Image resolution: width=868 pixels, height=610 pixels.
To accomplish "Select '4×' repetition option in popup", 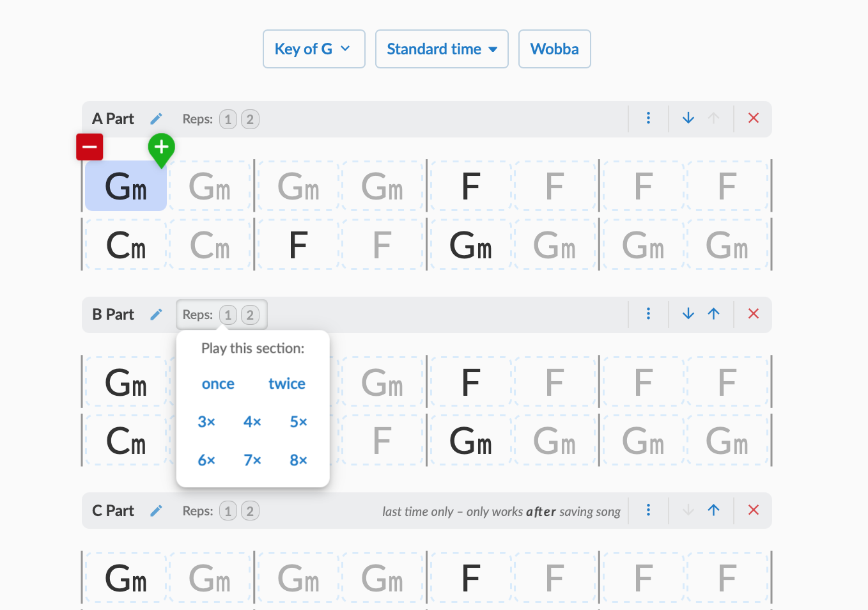I will (x=252, y=422).
